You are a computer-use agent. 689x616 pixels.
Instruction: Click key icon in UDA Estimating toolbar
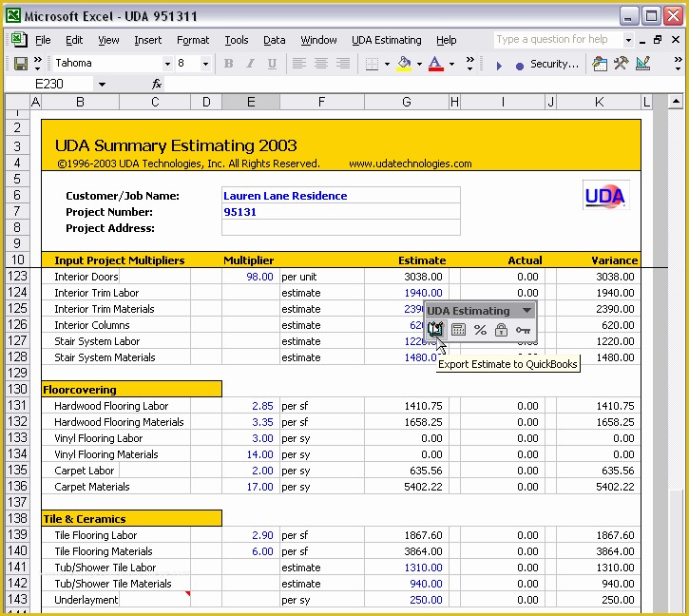523,330
